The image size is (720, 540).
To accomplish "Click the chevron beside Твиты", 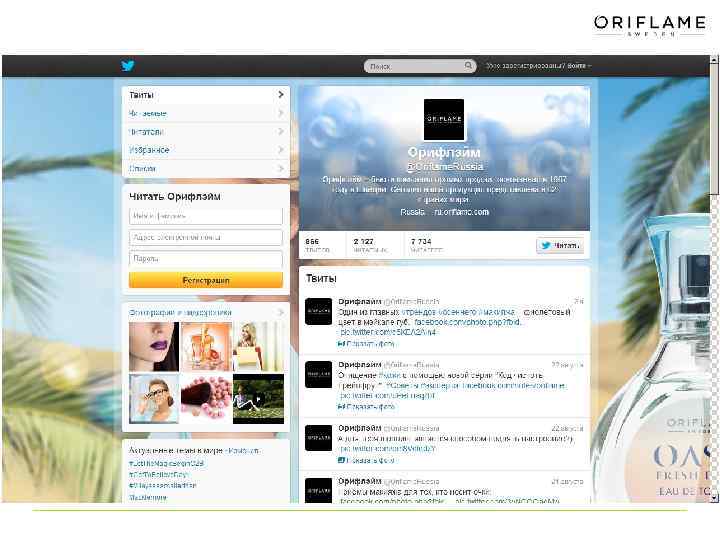I will 281,95.
